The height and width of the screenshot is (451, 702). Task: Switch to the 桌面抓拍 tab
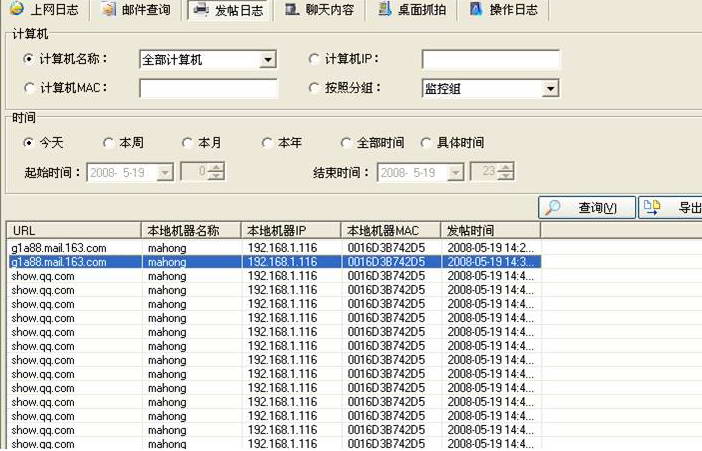[x=411, y=9]
